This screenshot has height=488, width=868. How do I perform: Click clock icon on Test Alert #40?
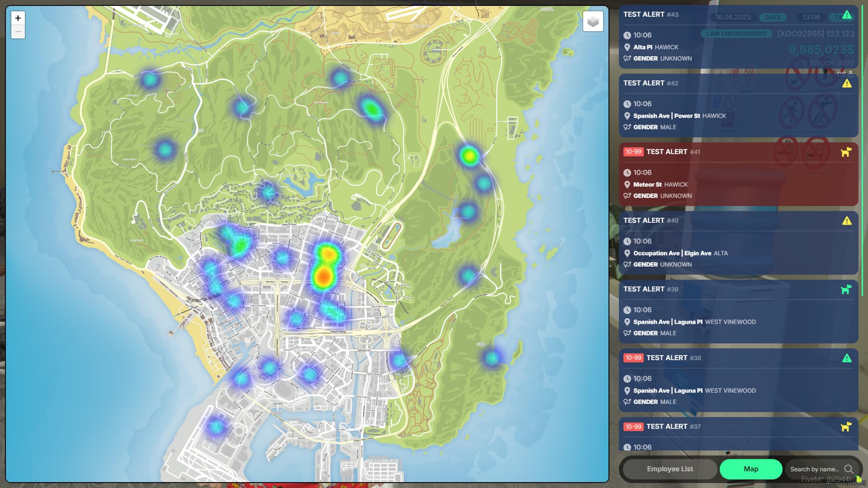point(627,241)
